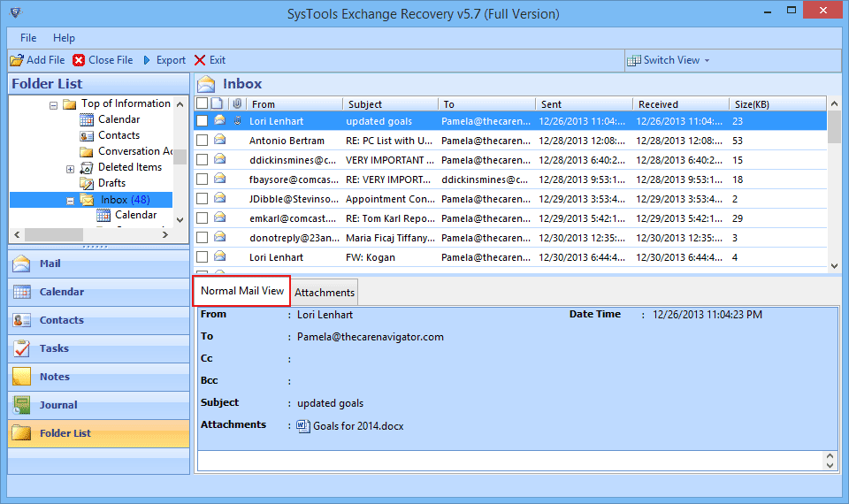Open the Switch View dropdown
This screenshot has width=849, height=504.
click(669, 60)
